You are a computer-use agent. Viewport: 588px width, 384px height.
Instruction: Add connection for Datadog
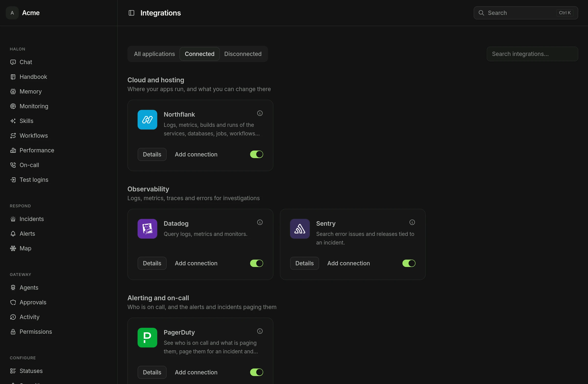[196, 263]
